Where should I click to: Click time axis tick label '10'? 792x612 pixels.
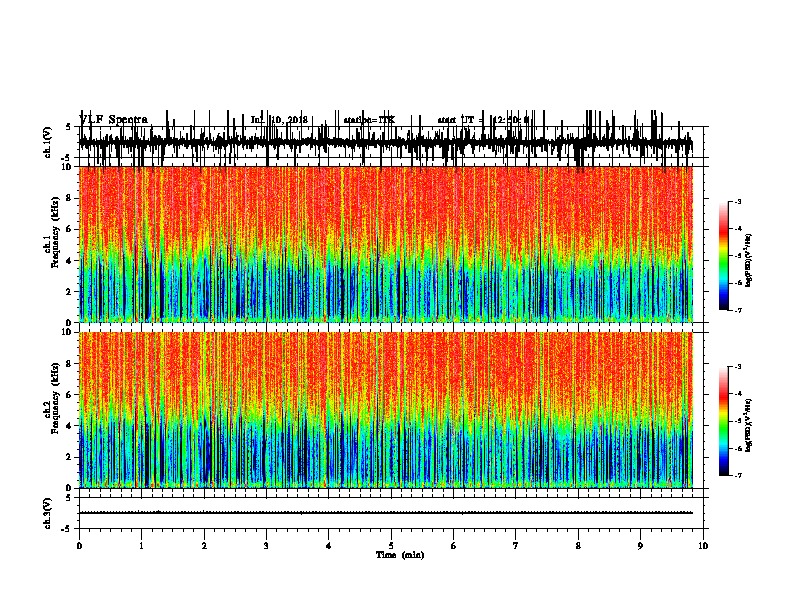[703, 546]
